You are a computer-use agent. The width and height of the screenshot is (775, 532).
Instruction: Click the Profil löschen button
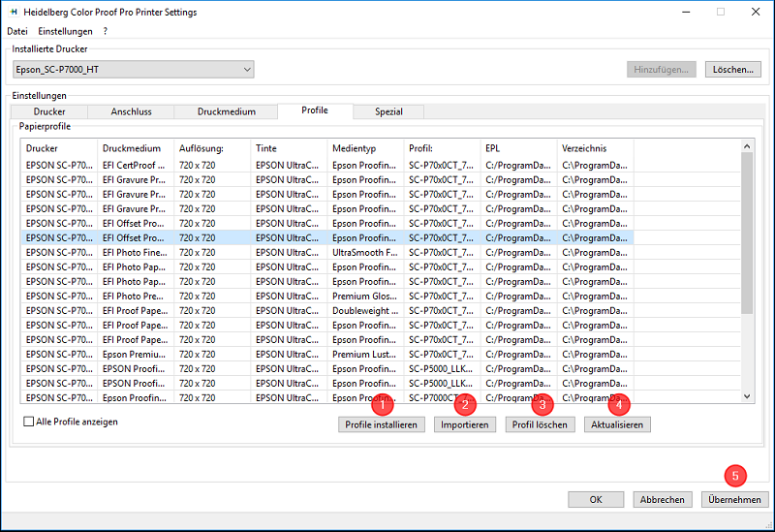click(540, 424)
